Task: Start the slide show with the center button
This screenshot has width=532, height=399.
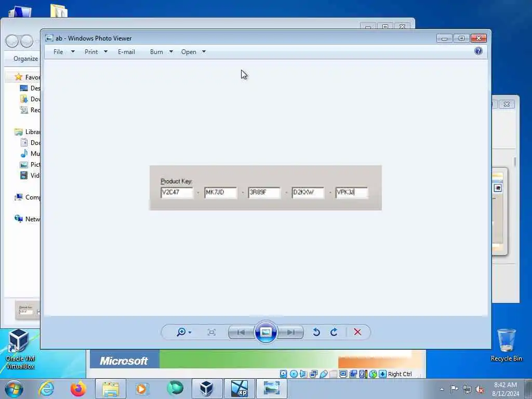Action: click(x=265, y=332)
